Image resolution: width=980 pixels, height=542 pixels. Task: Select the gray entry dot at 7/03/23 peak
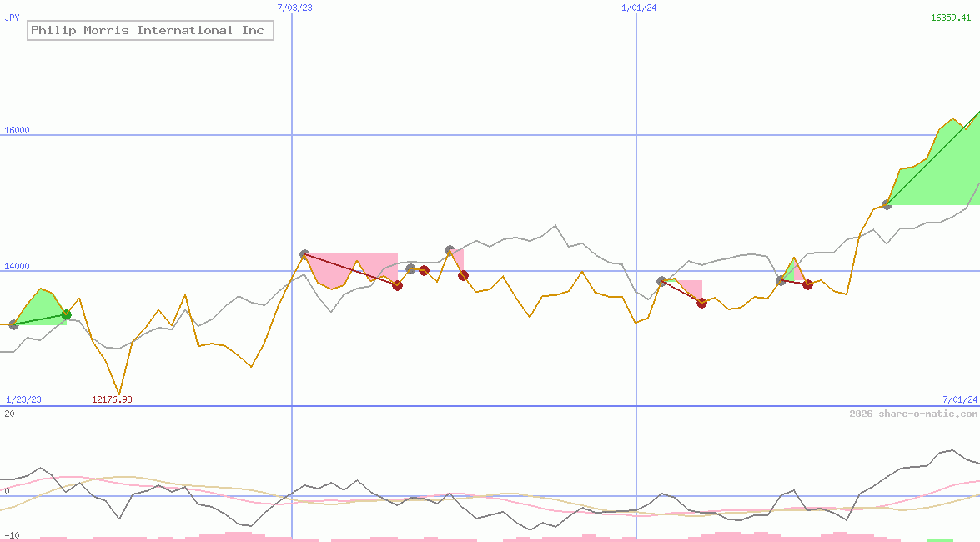click(304, 252)
